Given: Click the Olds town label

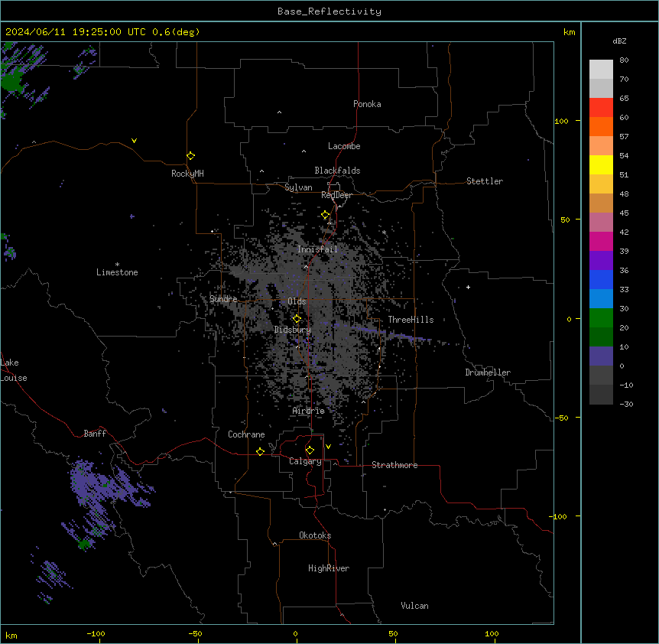Looking at the screenshot, I should (x=297, y=301).
